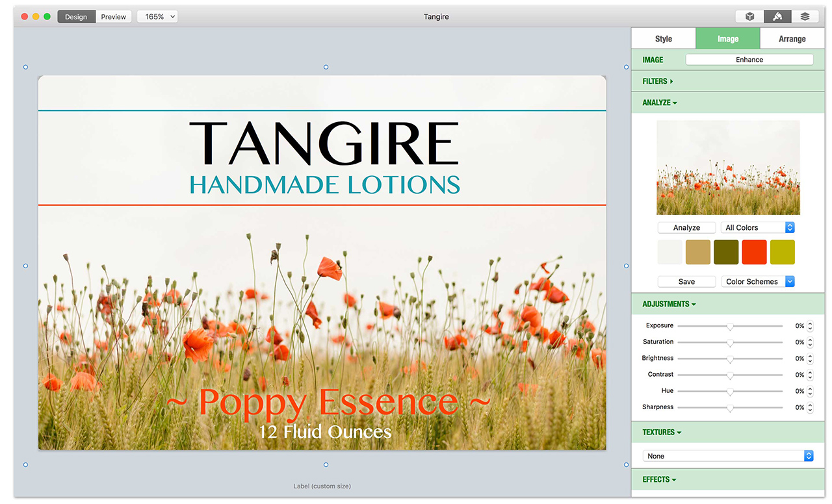Open the Style tab
Screen dimensions: 832x504
click(x=664, y=38)
